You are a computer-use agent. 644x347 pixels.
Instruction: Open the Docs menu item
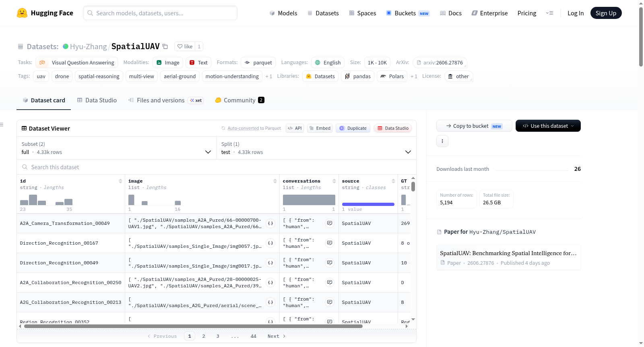(451, 13)
